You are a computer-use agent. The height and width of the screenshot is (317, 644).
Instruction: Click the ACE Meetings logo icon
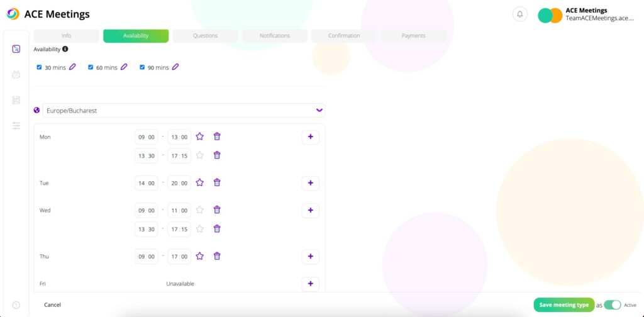coord(13,14)
